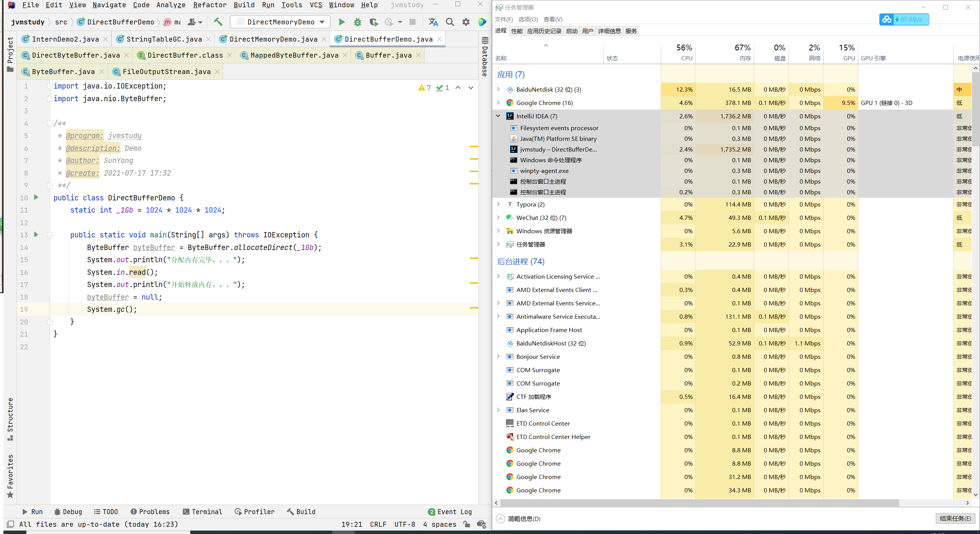This screenshot has height=534, width=980.
Task: Sort processes by 内存 column header
Action: pyautogui.click(x=725, y=52)
